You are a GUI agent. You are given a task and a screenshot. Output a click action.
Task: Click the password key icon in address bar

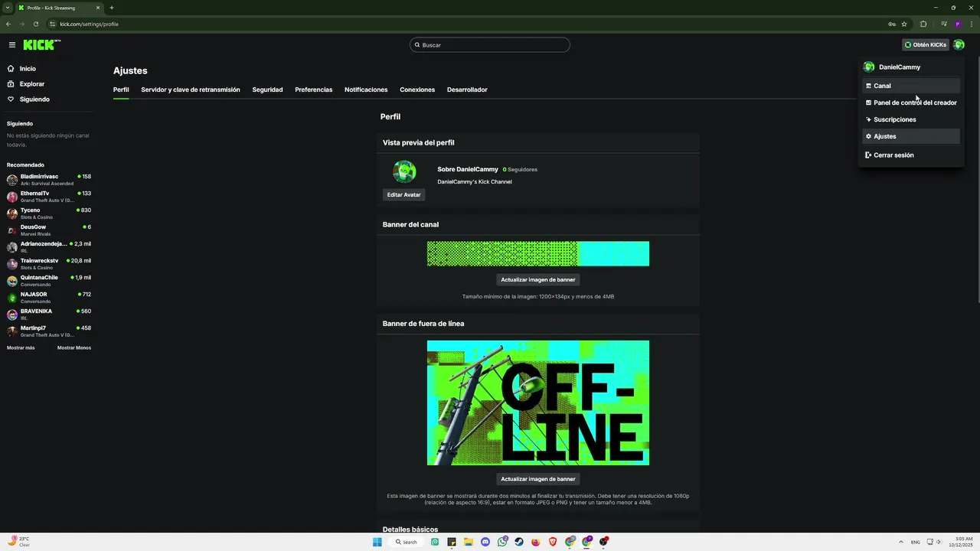892,24
